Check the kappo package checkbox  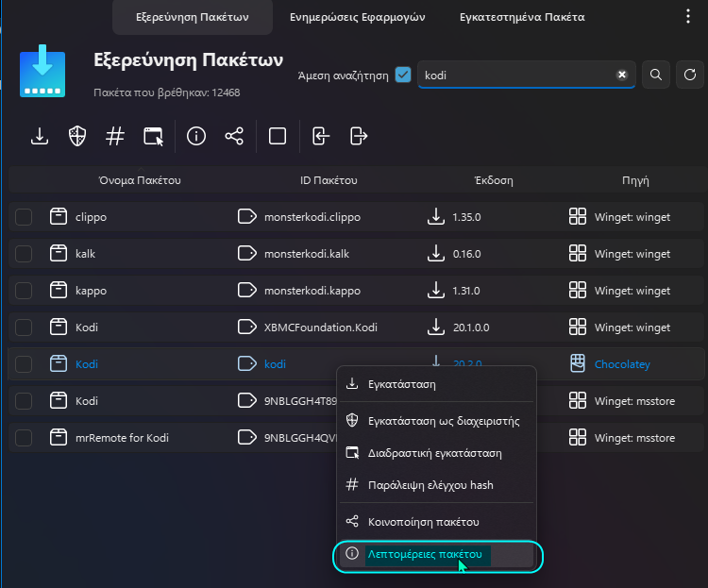(x=24, y=291)
